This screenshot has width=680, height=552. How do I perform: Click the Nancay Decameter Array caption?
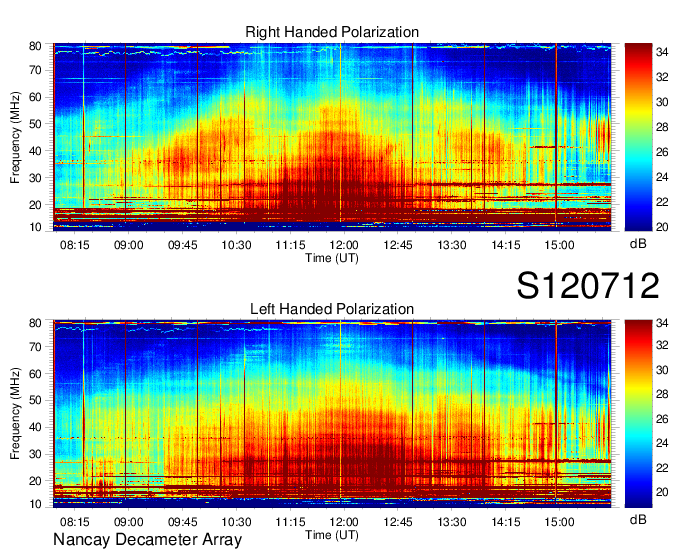tap(147, 539)
